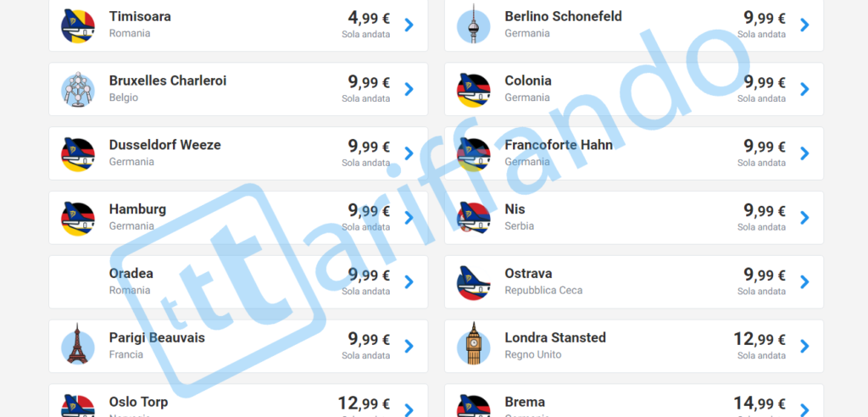
Task: Click the Bruxelles Charleroi Atomium icon
Action: coord(78,89)
